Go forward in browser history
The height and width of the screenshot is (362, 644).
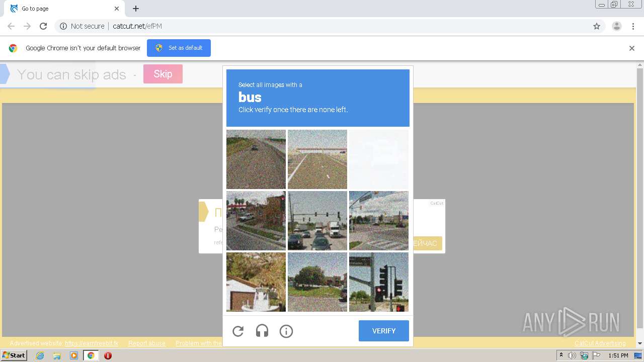pos(27,26)
